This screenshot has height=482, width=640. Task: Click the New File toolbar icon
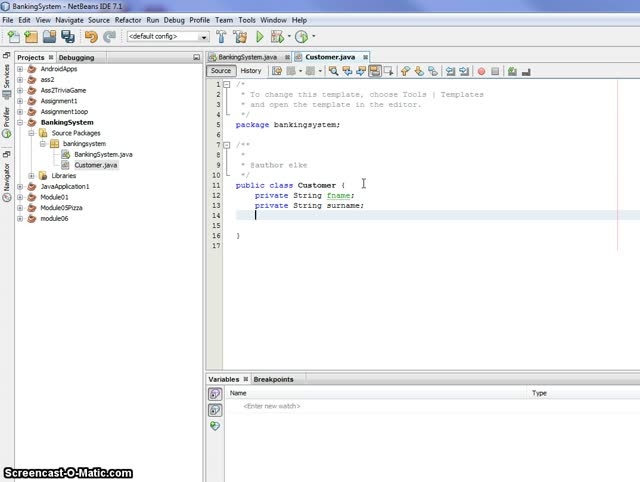(13, 37)
